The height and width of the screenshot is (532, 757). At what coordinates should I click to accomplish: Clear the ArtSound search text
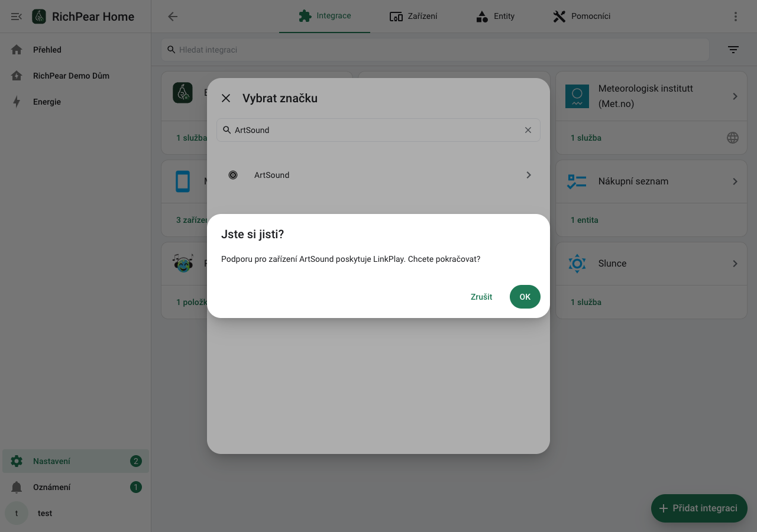528,130
